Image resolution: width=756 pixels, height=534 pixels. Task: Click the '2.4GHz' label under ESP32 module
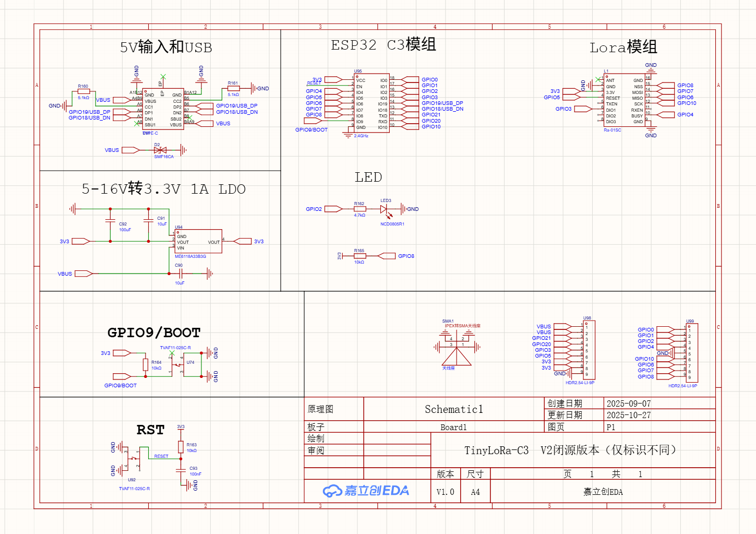[x=361, y=136]
